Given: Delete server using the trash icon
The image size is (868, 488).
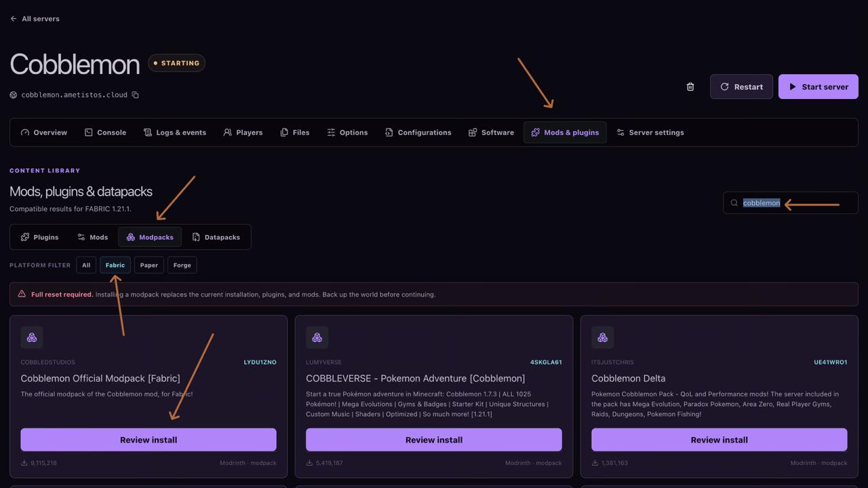Looking at the screenshot, I should coord(690,87).
